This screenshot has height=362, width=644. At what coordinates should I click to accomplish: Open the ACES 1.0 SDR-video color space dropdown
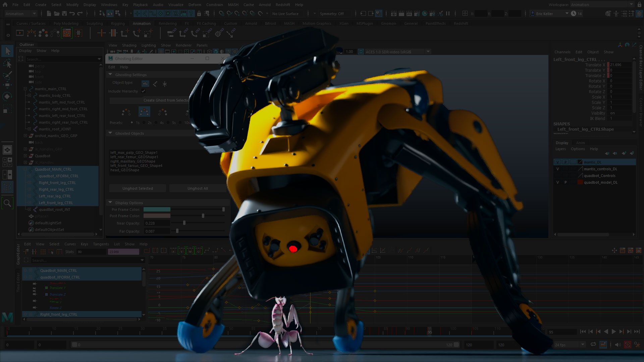pyautogui.click(x=428, y=52)
